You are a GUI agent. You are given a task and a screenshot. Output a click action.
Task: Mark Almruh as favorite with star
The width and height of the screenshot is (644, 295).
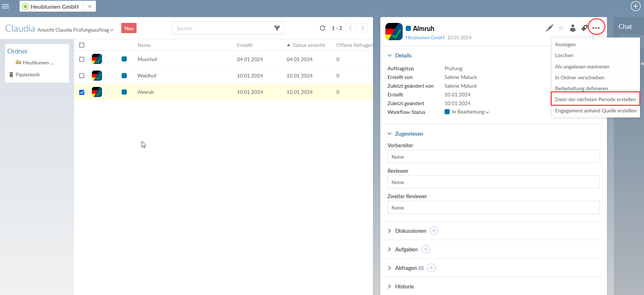561,28
